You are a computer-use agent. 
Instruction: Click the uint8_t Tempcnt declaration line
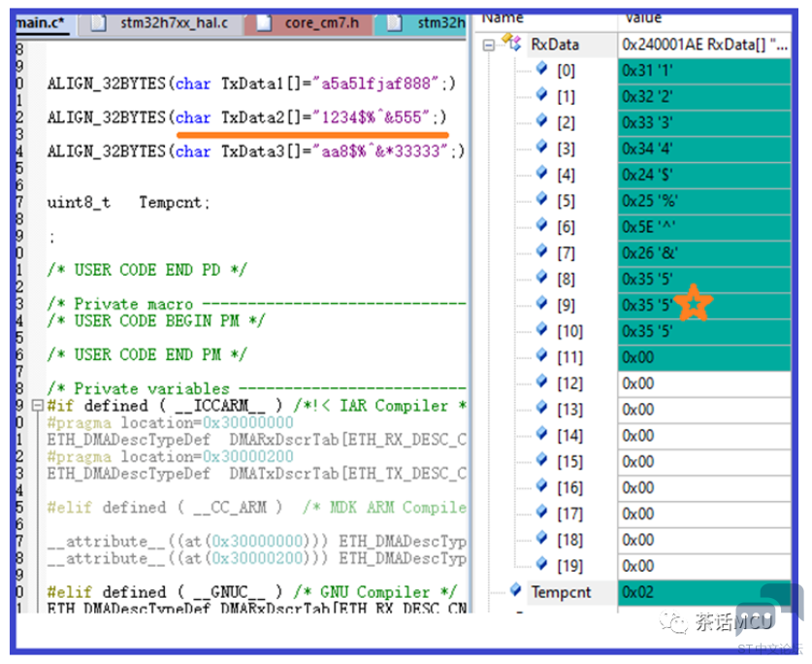point(128,202)
